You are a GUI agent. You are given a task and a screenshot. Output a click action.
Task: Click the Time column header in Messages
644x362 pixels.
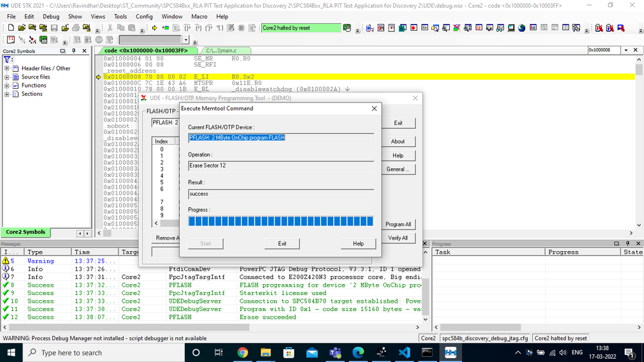95,252
